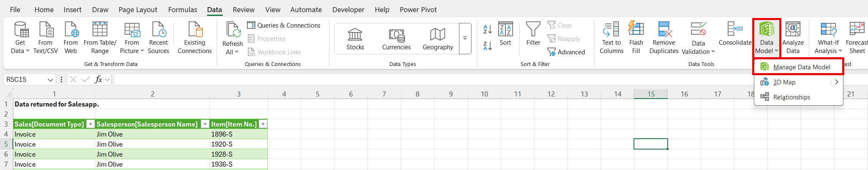Click the Insert Function fx button

(x=99, y=79)
